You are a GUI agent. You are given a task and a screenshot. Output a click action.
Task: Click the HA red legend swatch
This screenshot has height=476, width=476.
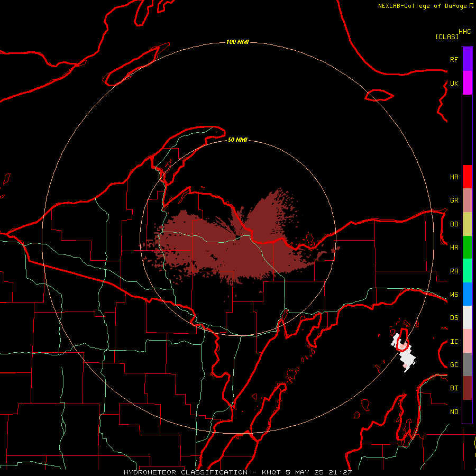click(x=467, y=177)
